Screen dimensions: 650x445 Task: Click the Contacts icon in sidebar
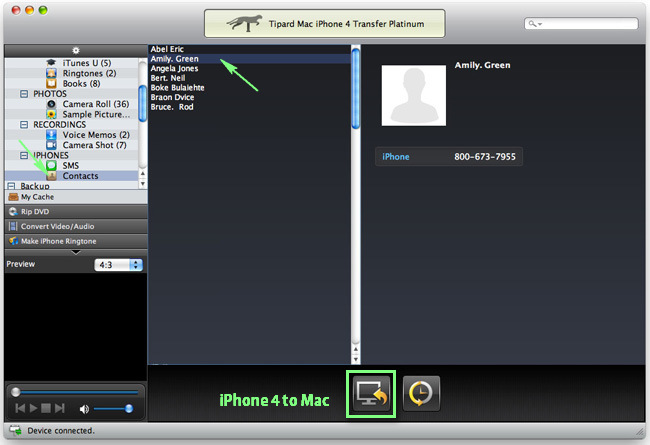click(51, 176)
